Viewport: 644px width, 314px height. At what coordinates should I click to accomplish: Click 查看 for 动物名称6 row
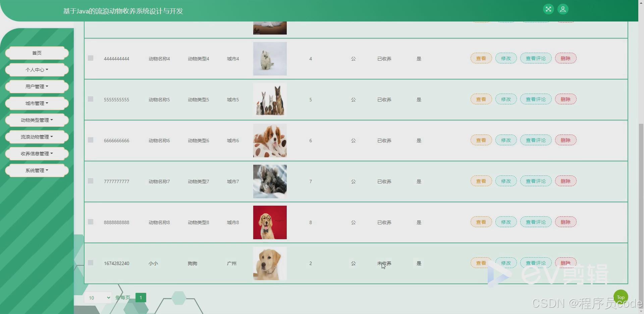(481, 140)
